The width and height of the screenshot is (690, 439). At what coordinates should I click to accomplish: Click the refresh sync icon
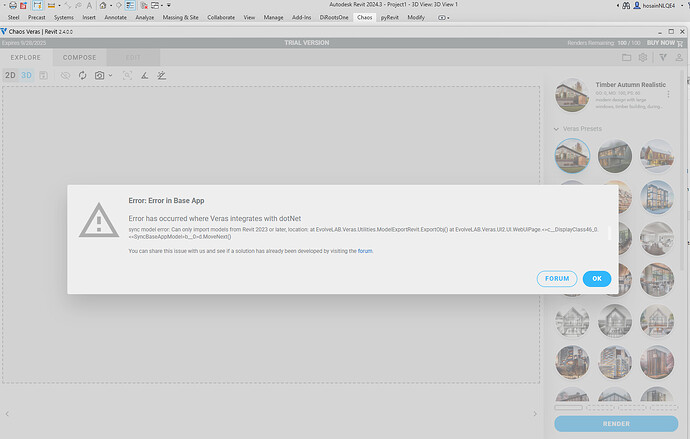83,75
